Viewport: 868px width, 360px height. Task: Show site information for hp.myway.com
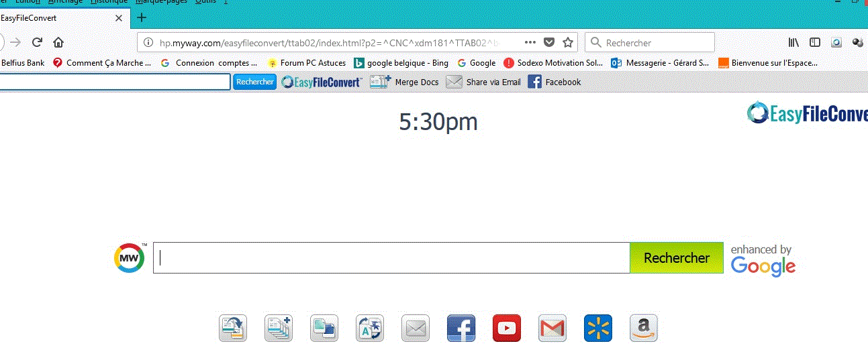coord(149,43)
